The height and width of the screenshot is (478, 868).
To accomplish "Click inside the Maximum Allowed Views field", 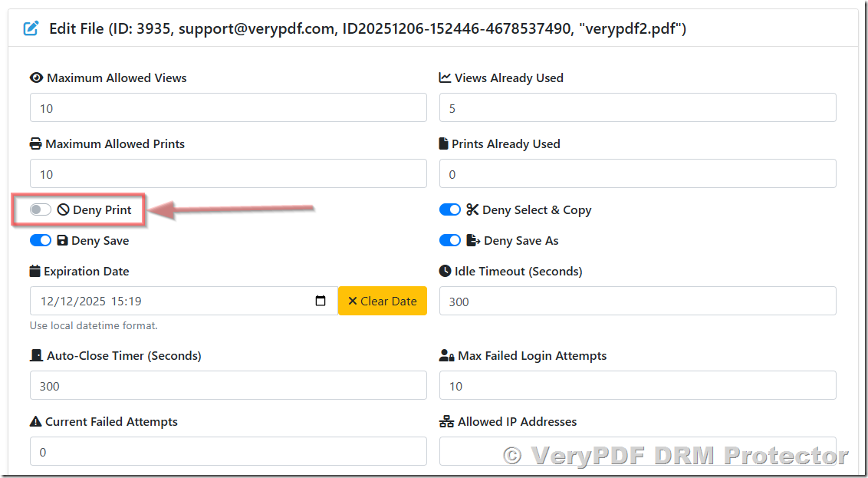I will pyautogui.click(x=228, y=107).
